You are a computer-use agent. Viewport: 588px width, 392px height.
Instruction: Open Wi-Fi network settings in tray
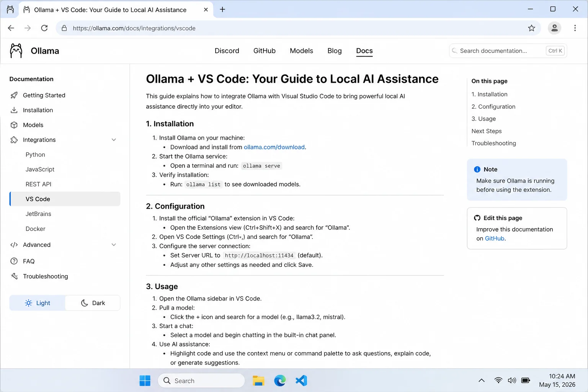[498, 381]
